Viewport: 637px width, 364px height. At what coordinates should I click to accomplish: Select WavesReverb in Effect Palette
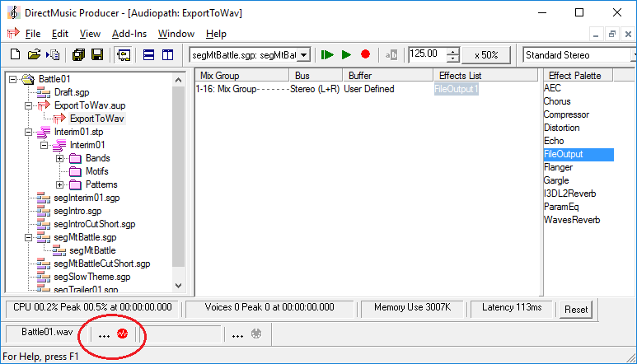(x=572, y=220)
